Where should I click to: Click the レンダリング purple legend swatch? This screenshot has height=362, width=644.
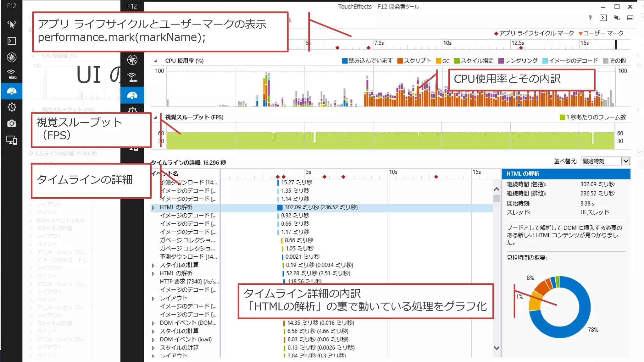click(x=501, y=61)
